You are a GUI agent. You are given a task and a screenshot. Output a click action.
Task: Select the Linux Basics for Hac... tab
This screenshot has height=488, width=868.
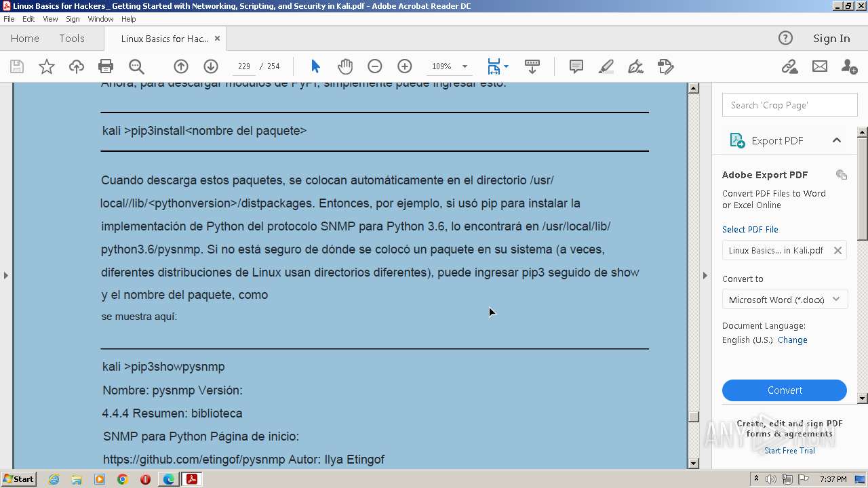165,39
